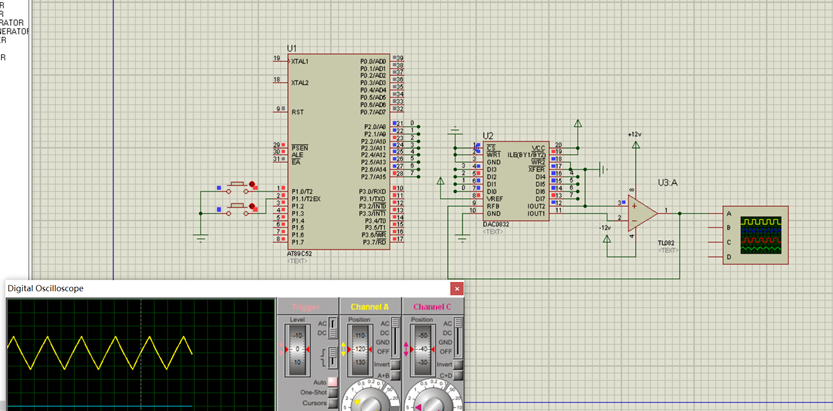Select the +12v power terminal
The width and height of the screenshot is (833, 411).
coord(635,145)
